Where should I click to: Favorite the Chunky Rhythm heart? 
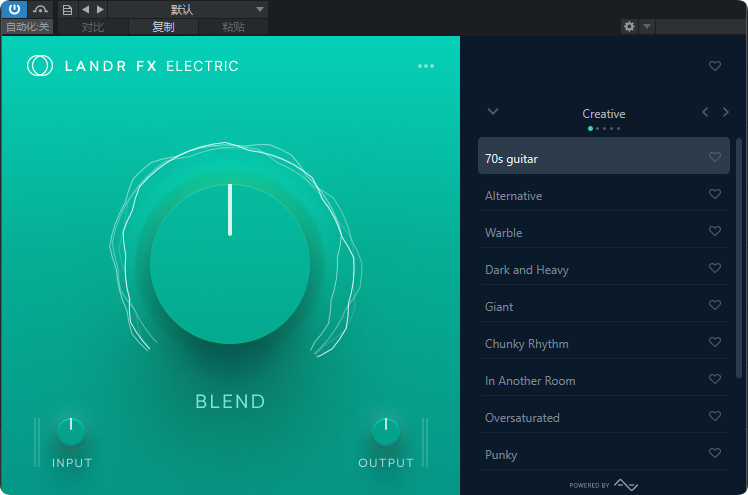715,341
